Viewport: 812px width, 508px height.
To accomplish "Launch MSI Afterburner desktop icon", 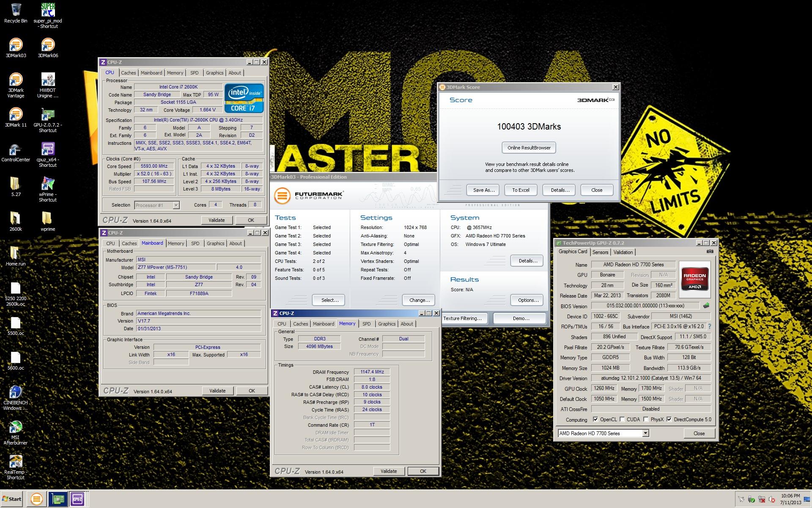I will coord(16,432).
